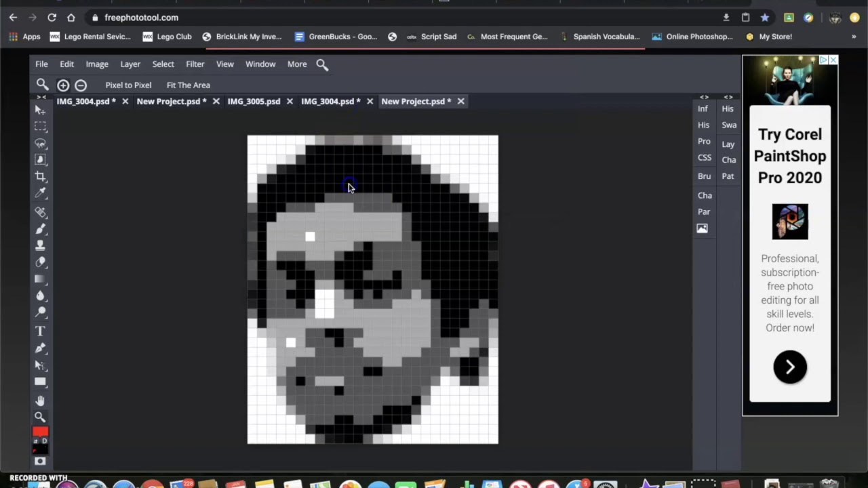The image size is (868, 488).
Task: Select the Clone Stamp tool
Action: pos(40,245)
